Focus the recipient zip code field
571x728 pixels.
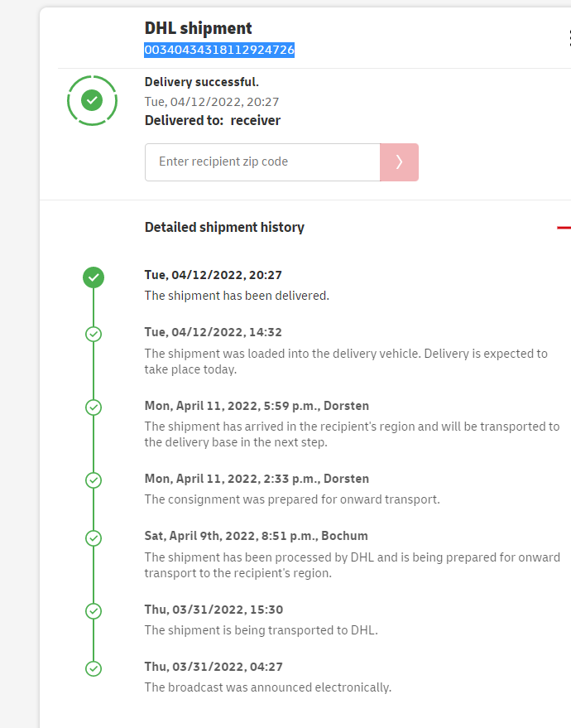(x=262, y=162)
